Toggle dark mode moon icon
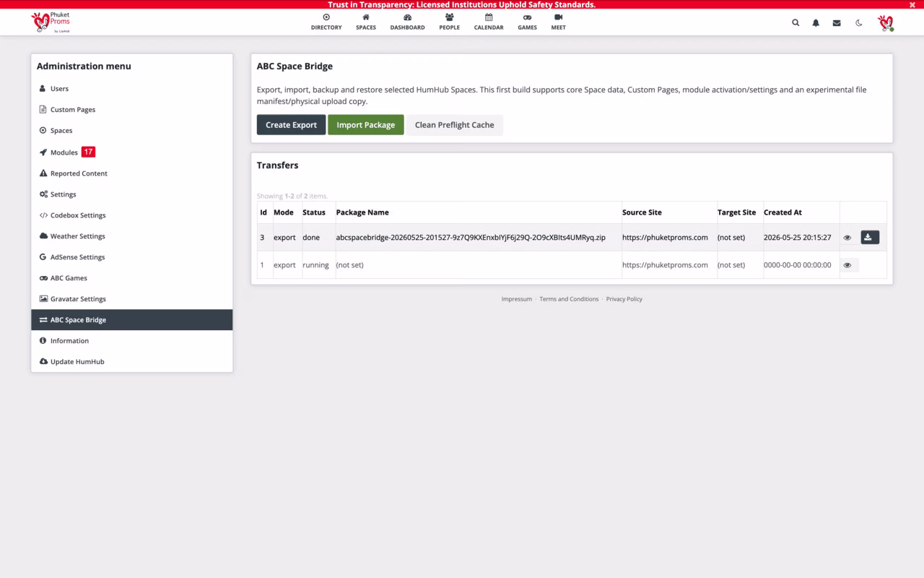The height and width of the screenshot is (578, 924). pyautogui.click(x=859, y=23)
